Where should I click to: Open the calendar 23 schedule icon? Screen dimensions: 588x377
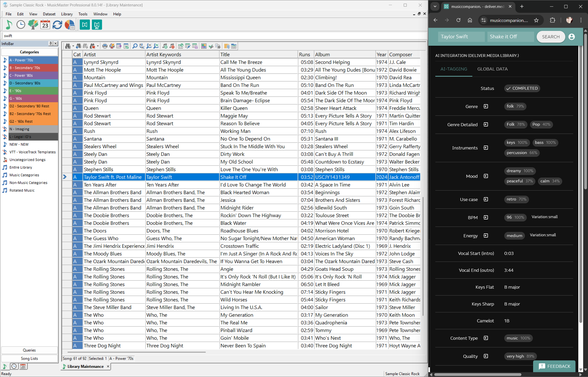pos(45,25)
